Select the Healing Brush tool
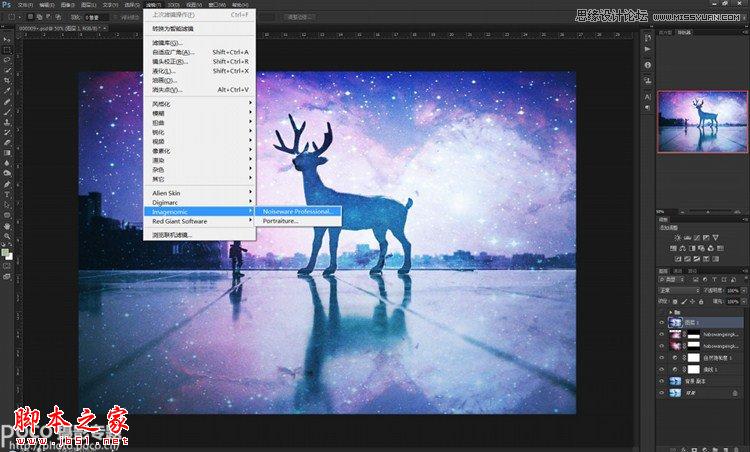This screenshot has height=452, width=750. [7, 101]
